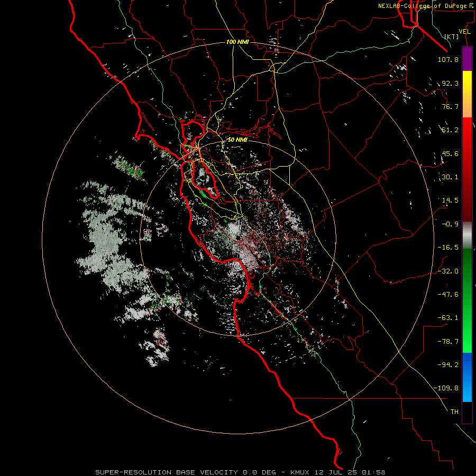
Task: Click the TH threshold label on legend
Action: (454, 412)
